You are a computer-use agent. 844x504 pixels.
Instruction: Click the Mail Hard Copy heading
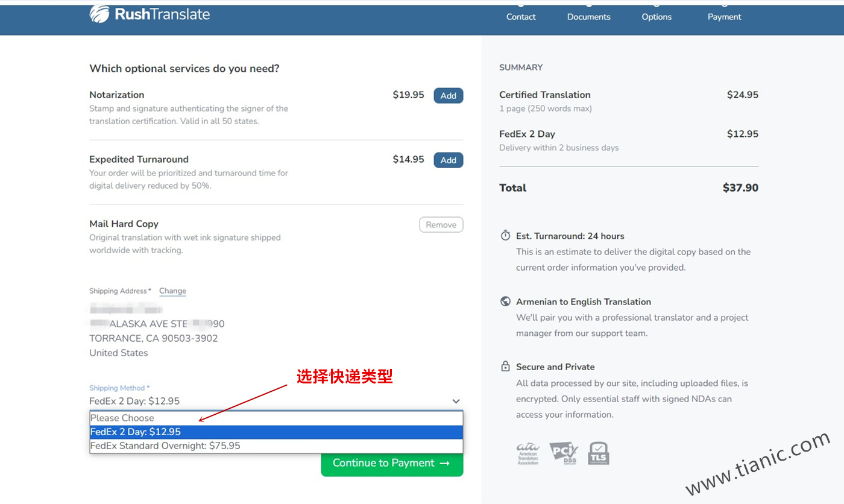(124, 224)
